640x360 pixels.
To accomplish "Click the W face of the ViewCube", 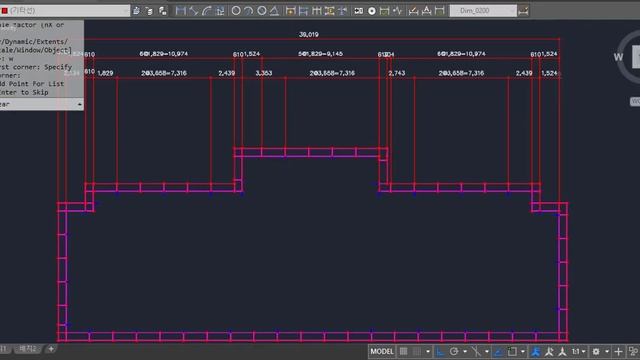I will 618,57.
